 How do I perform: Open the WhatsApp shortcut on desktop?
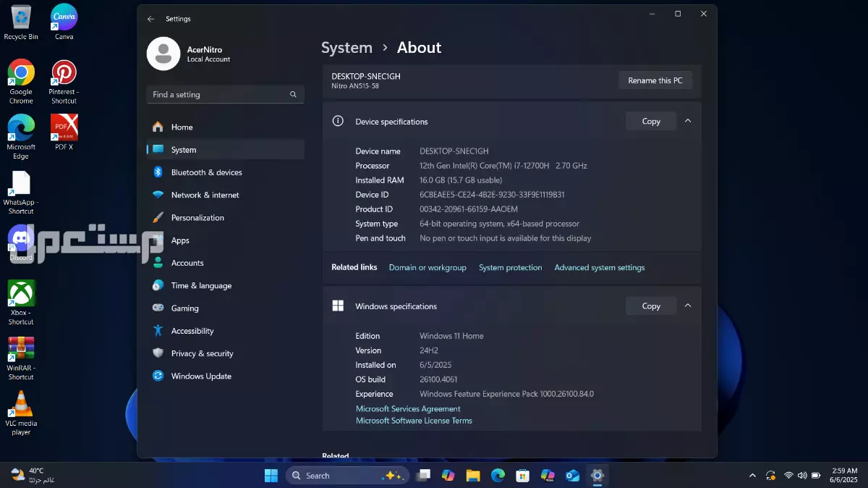[x=21, y=193]
